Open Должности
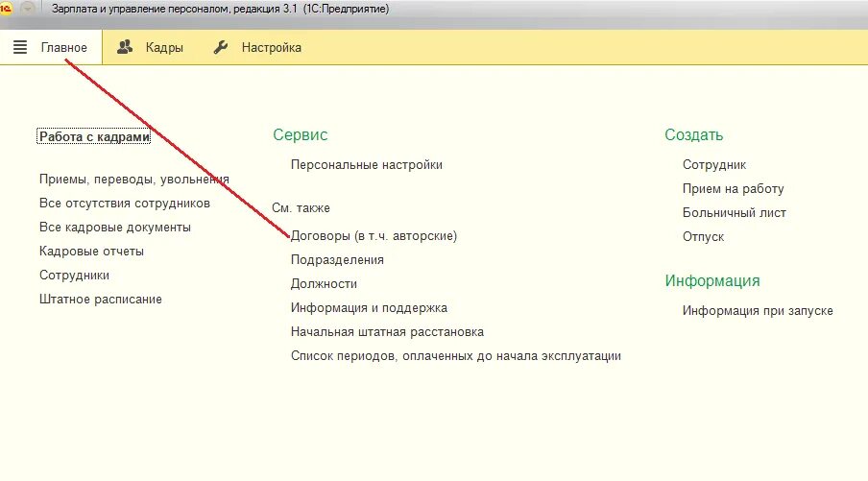Viewport: 868px width, 481px height. click(324, 284)
